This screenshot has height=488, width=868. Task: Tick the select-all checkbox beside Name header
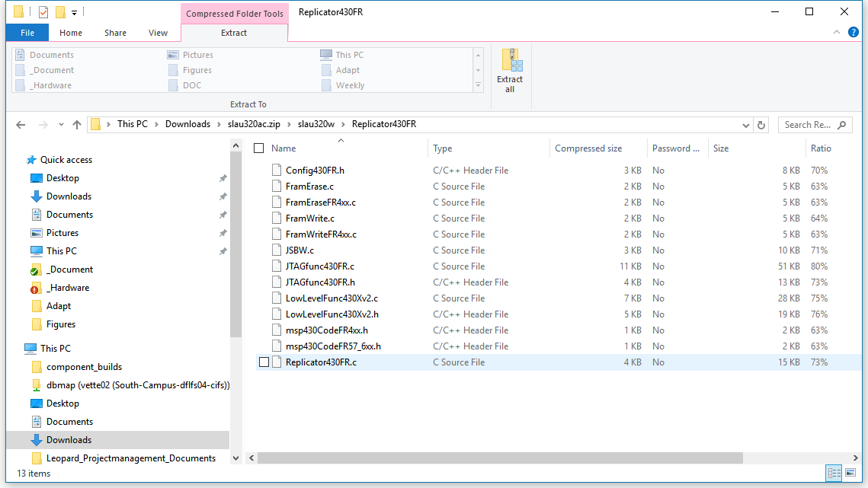click(x=258, y=148)
